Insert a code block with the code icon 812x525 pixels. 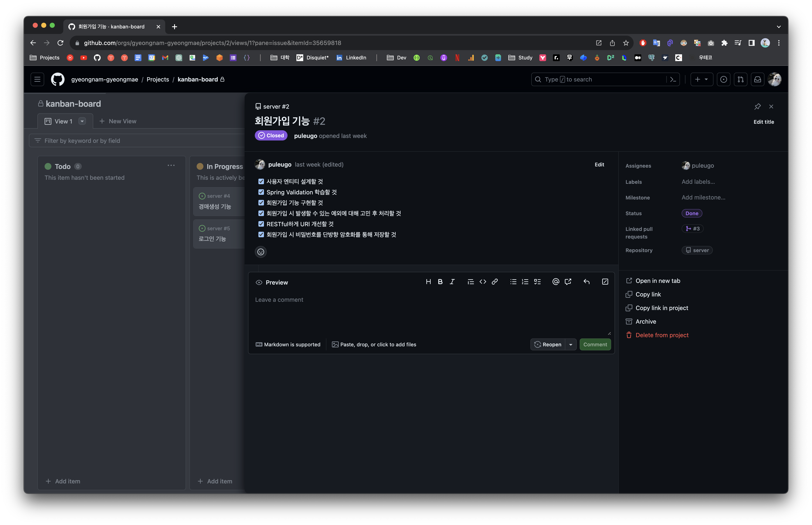click(483, 282)
